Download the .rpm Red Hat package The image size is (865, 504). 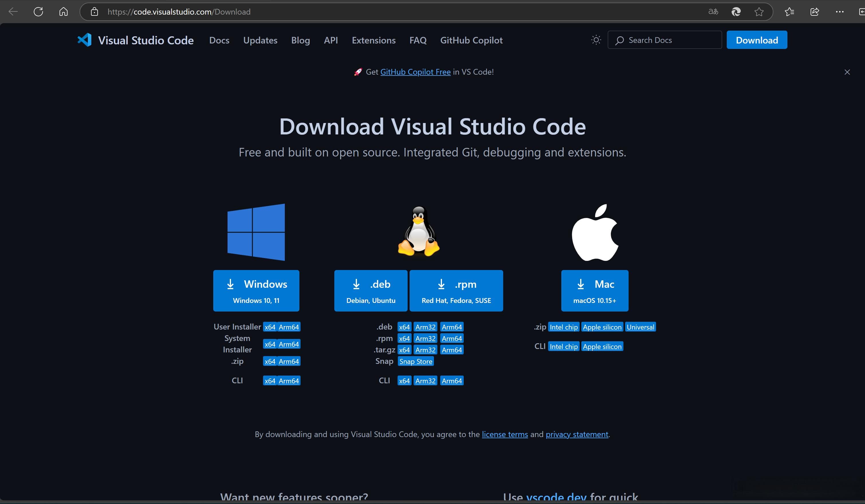[x=456, y=291]
